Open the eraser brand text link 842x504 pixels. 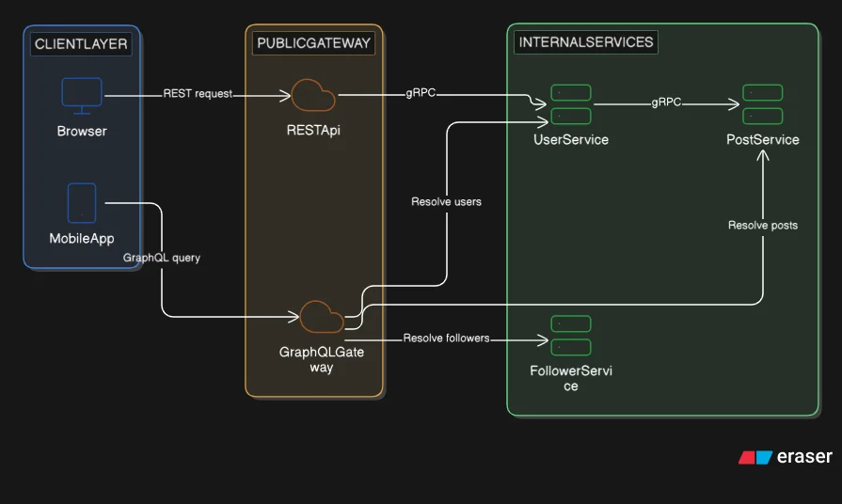pyautogui.click(x=804, y=457)
